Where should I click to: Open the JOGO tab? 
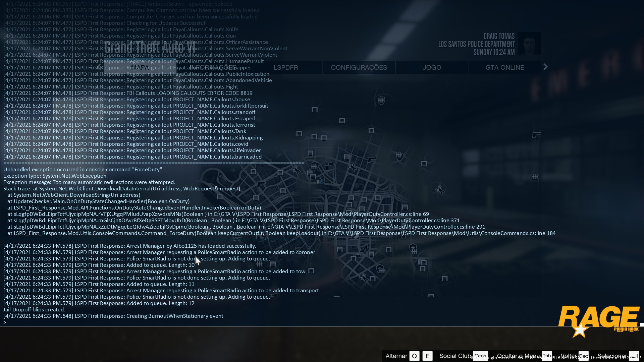pyautogui.click(x=432, y=67)
